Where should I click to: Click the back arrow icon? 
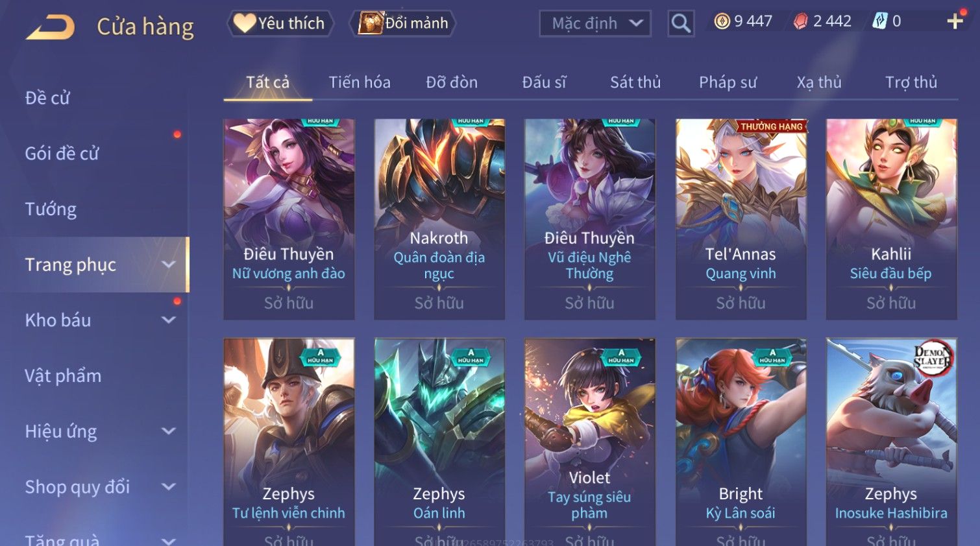coord(51,27)
